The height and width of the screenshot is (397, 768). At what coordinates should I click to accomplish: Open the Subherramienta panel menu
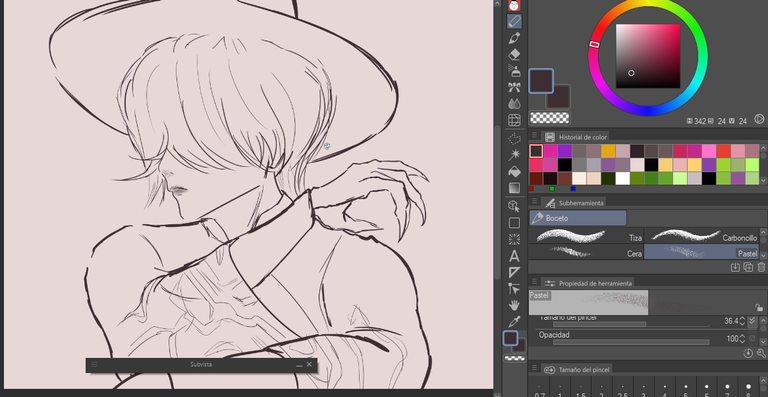click(x=534, y=201)
